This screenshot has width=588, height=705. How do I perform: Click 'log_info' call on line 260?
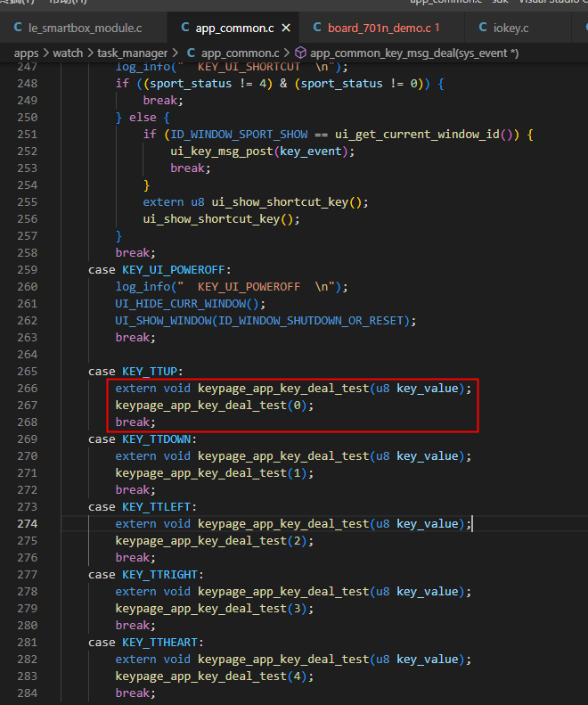coord(143,287)
